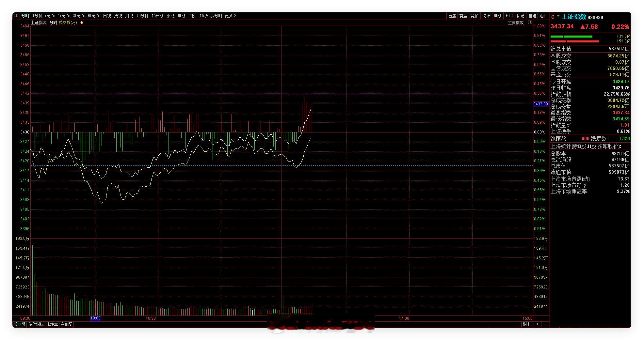Open the 统计 statistics button

coord(486,16)
